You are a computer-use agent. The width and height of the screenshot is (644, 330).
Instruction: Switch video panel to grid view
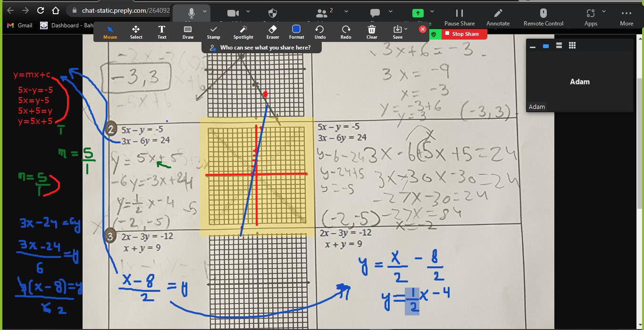572,46
